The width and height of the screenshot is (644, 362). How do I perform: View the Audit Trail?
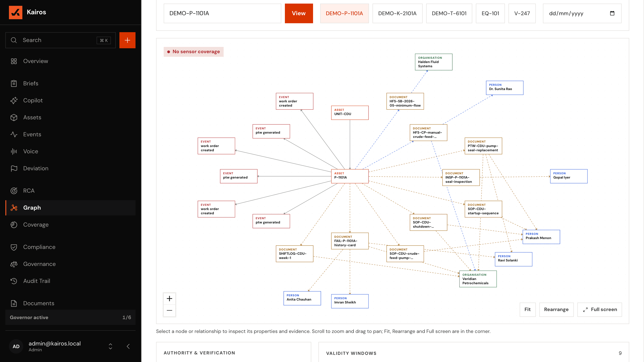click(70, 281)
